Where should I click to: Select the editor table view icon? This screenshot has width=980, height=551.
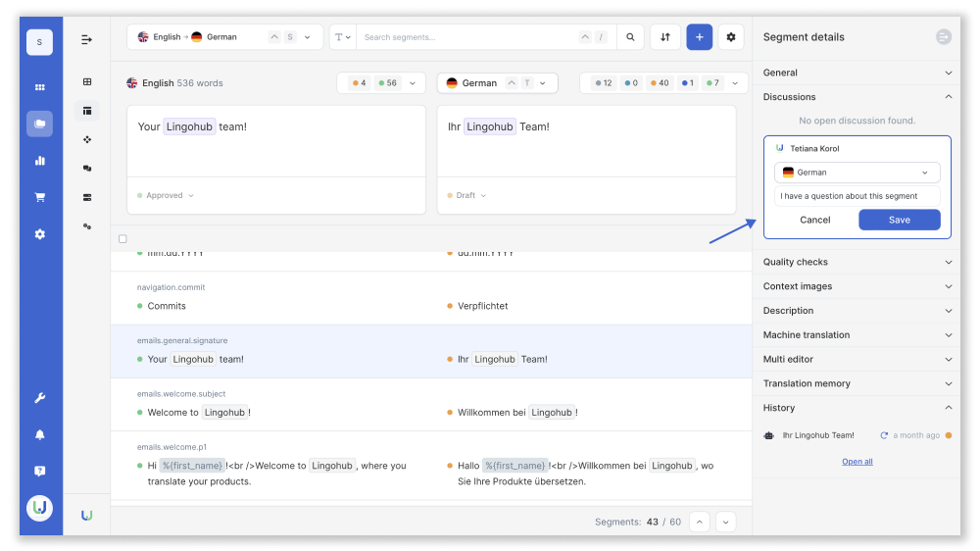click(x=87, y=111)
